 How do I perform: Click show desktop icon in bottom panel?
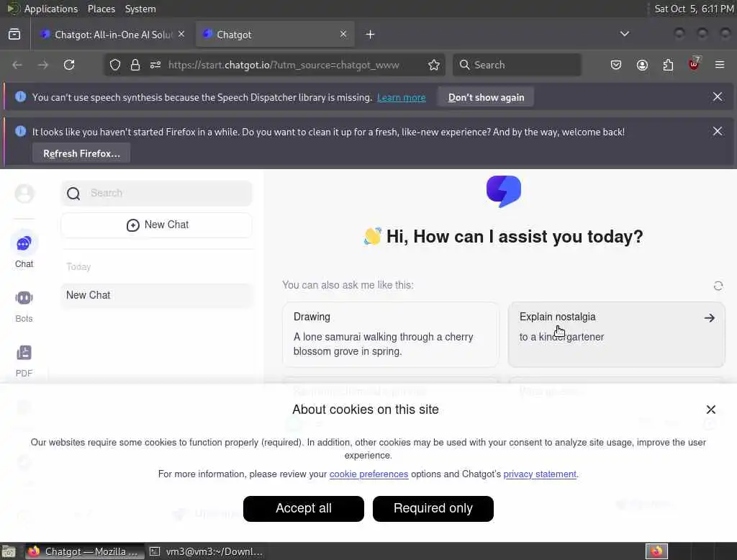pos(9,551)
